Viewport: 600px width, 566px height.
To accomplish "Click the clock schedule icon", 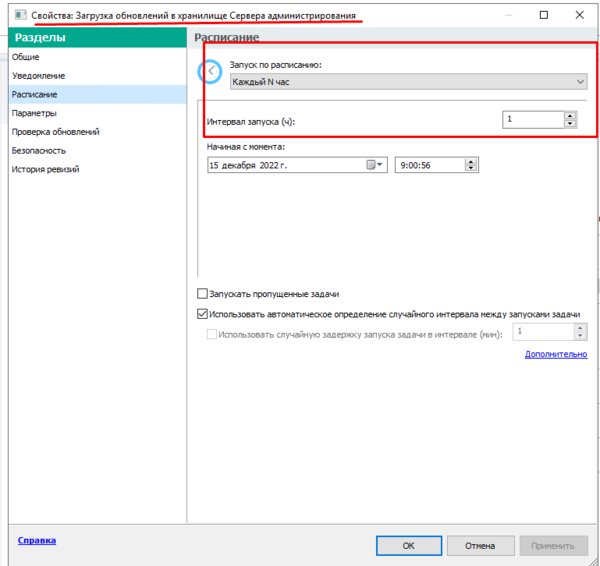I will (x=210, y=71).
